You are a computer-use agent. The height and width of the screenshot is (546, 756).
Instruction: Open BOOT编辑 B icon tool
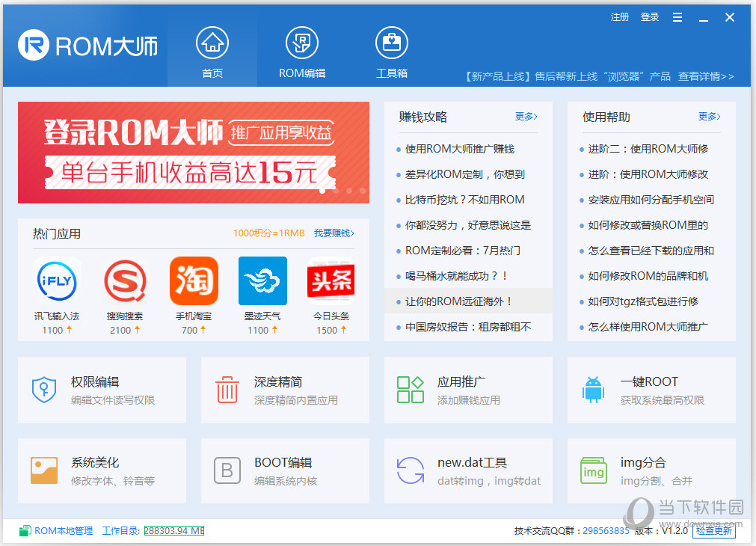pos(227,470)
